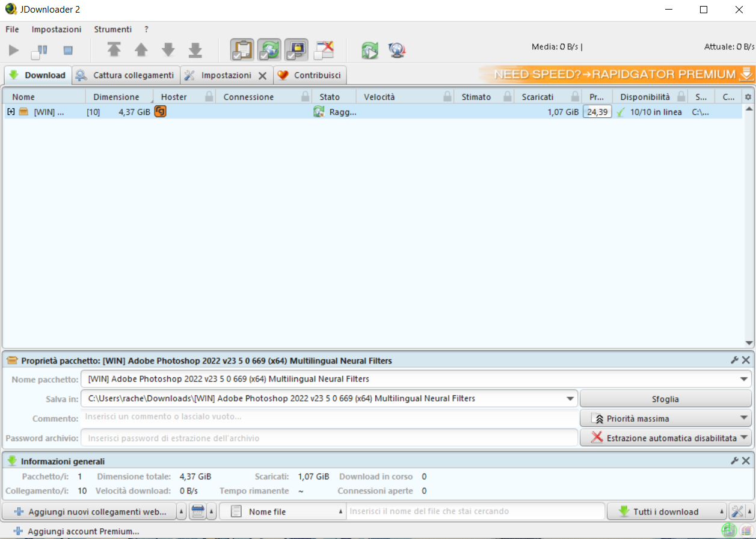Toggle the lock on Disponibilità column

681,97
